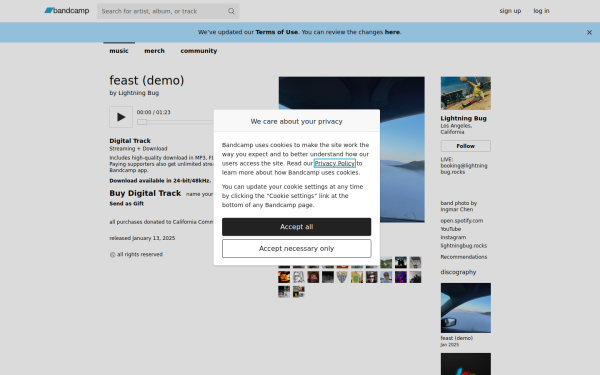Screen dimensions: 600x375
Task: Open the Instagram link
Action: (453, 237)
